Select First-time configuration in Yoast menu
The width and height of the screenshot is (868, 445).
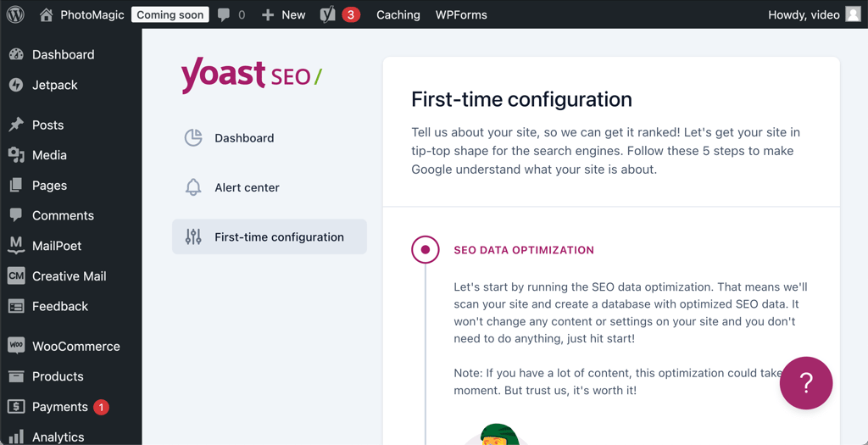[270, 236]
